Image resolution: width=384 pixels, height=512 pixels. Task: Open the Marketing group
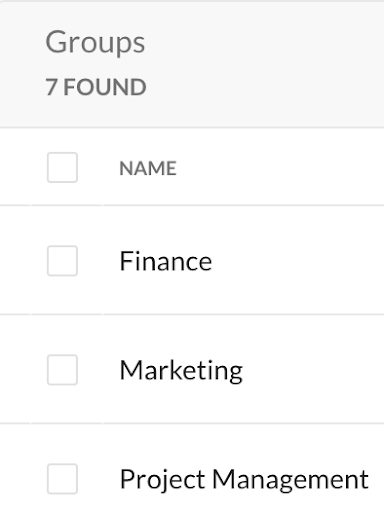coord(181,371)
